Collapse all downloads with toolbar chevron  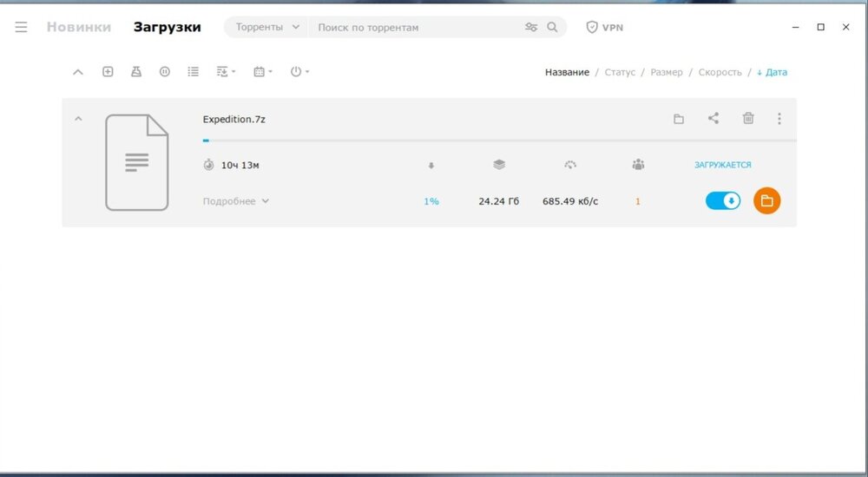click(78, 72)
